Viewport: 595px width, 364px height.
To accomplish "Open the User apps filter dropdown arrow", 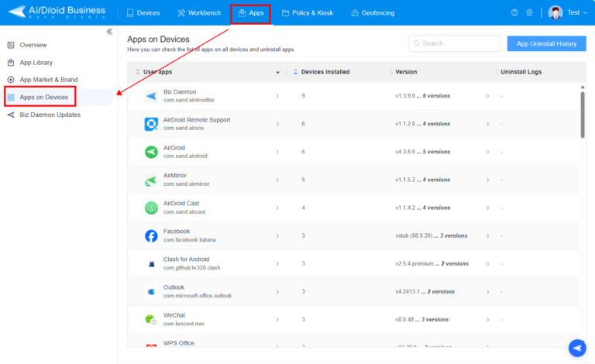I will coord(278,73).
